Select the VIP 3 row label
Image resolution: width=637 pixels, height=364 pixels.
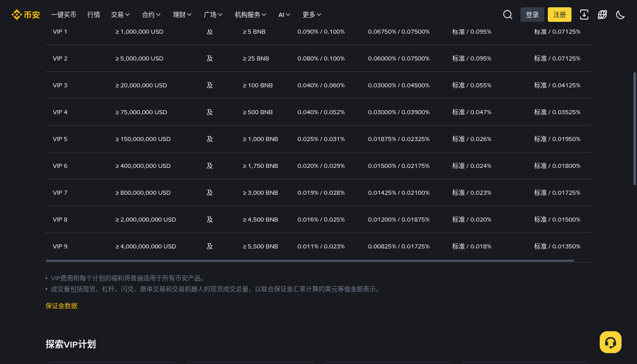(x=60, y=85)
